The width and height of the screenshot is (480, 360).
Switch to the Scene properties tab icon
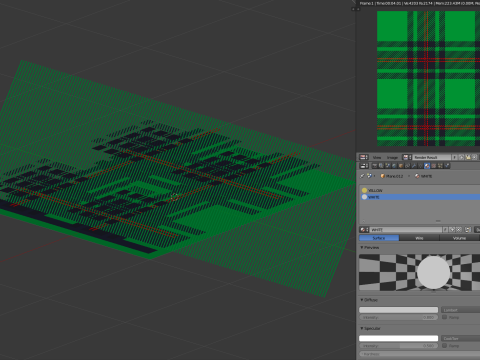click(x=388, y=166)
